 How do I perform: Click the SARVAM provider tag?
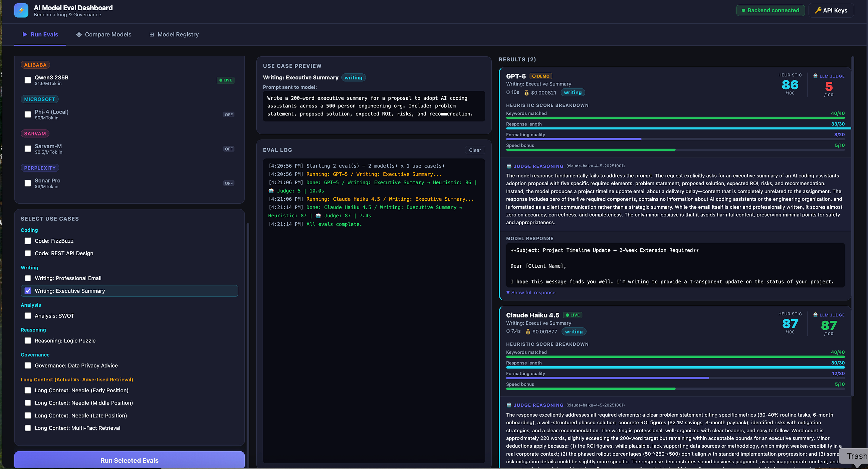click(35, 134)
